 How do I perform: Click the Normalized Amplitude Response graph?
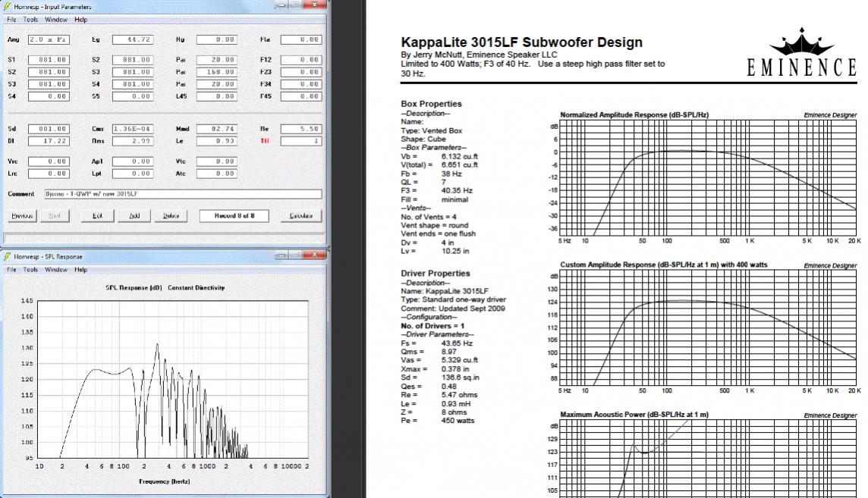point(709,177)
